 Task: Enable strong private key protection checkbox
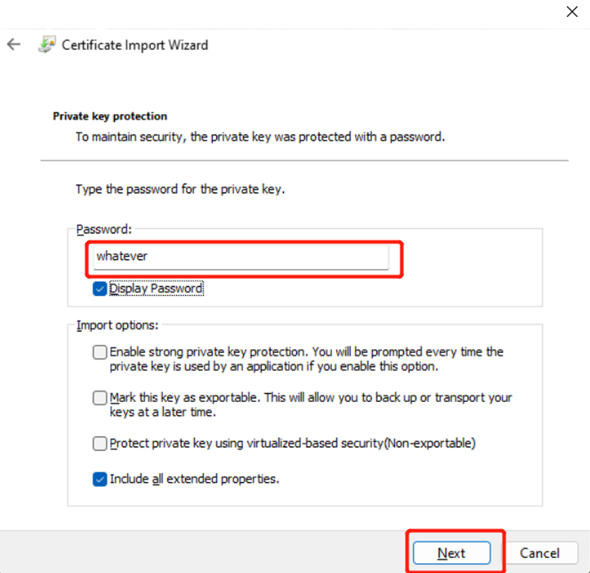pyautogui.click(x=100, y=352)
